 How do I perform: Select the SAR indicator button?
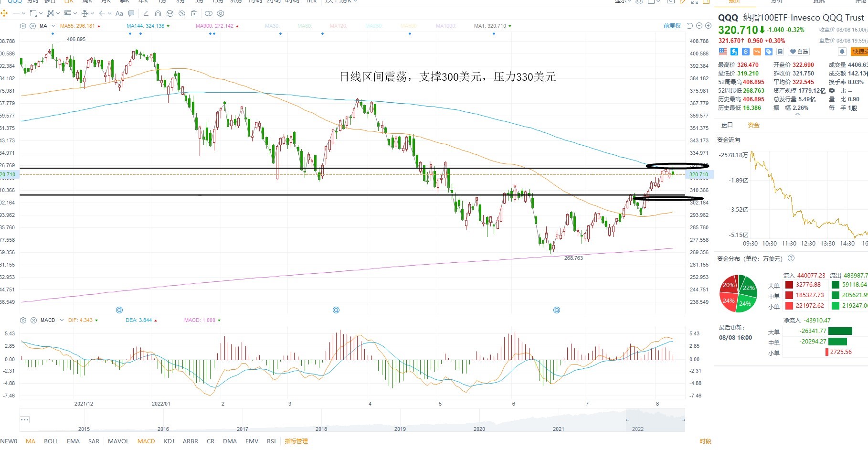click(x=94, y=441)
